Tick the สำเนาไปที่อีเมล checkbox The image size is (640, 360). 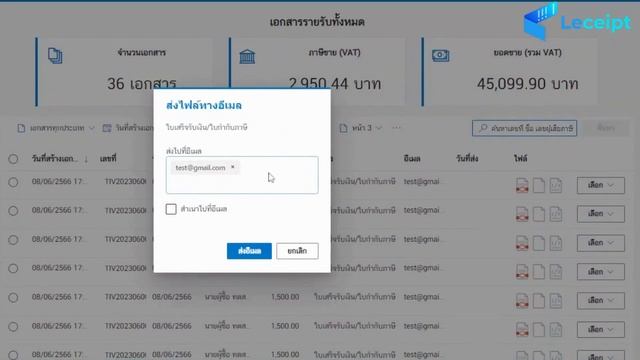171,209
